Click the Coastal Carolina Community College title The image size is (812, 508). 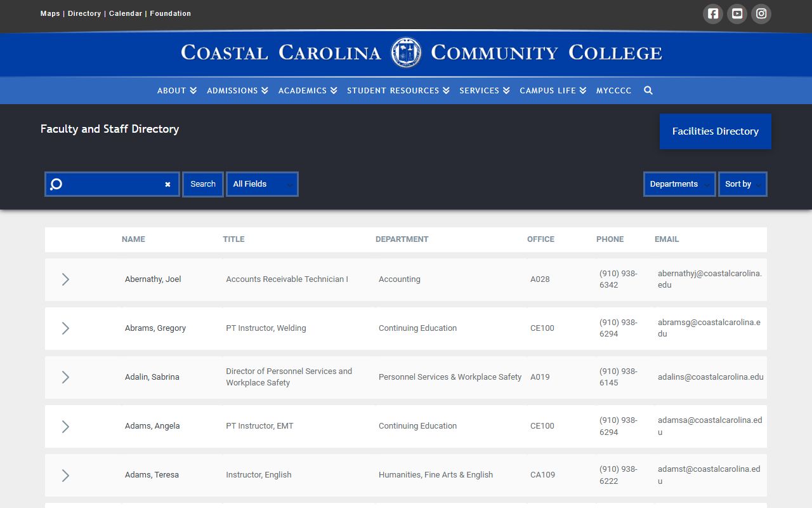[421, 53]
